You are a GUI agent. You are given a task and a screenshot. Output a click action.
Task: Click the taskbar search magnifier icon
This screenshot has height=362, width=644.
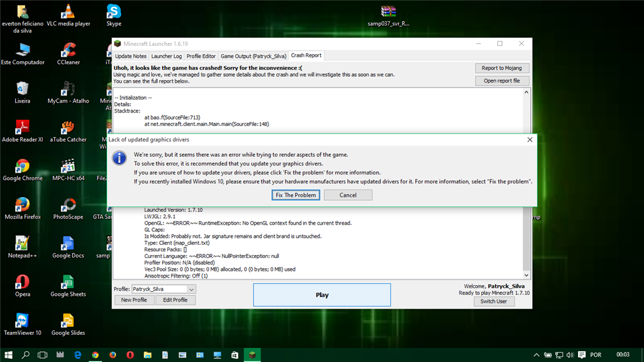point(25,354)
